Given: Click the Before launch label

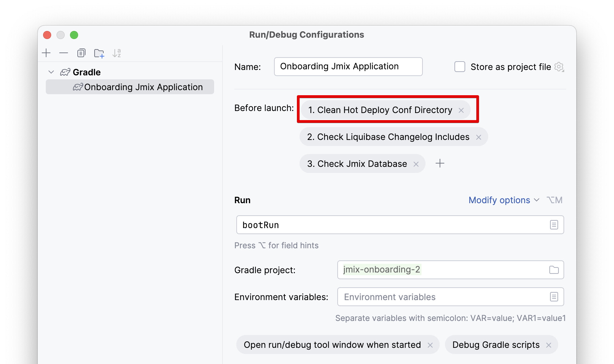Looking at the screenshot, I should coord(264,108).
